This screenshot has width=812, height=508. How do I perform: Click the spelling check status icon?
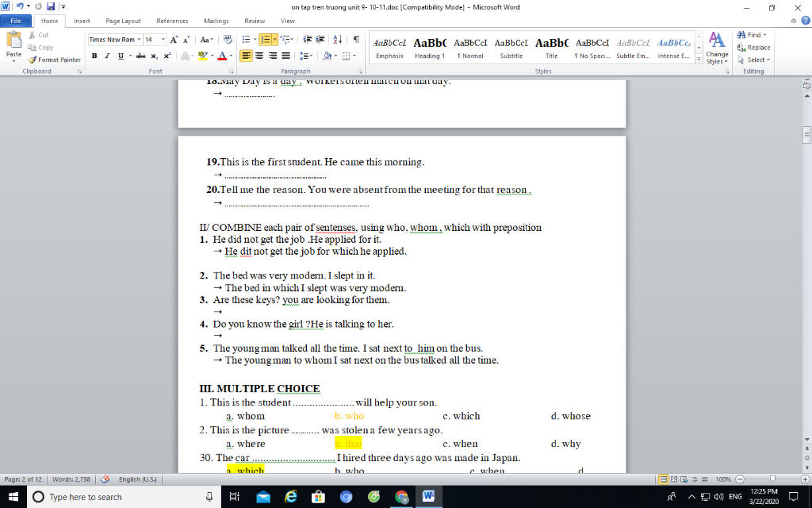[x=105, y=479]
